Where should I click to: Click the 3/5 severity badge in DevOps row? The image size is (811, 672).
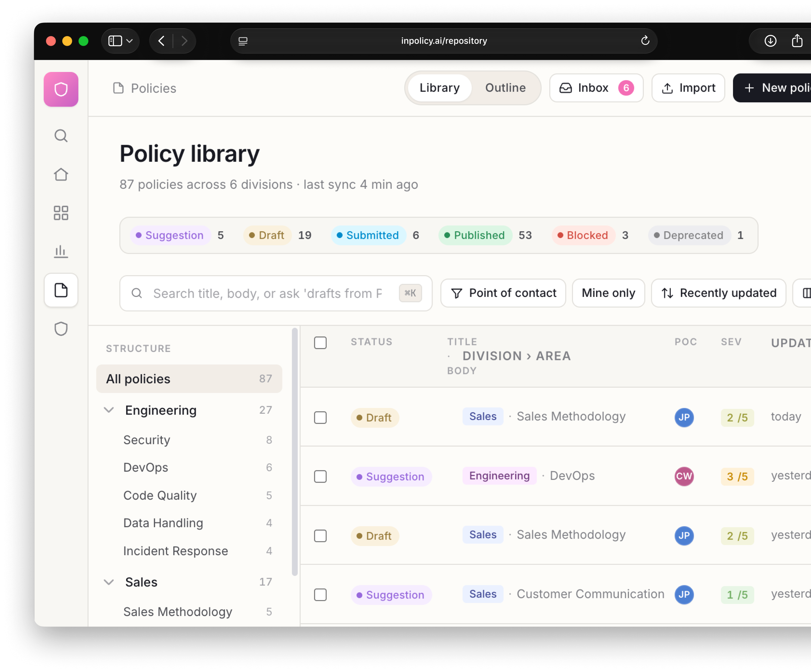pos(737,477)
